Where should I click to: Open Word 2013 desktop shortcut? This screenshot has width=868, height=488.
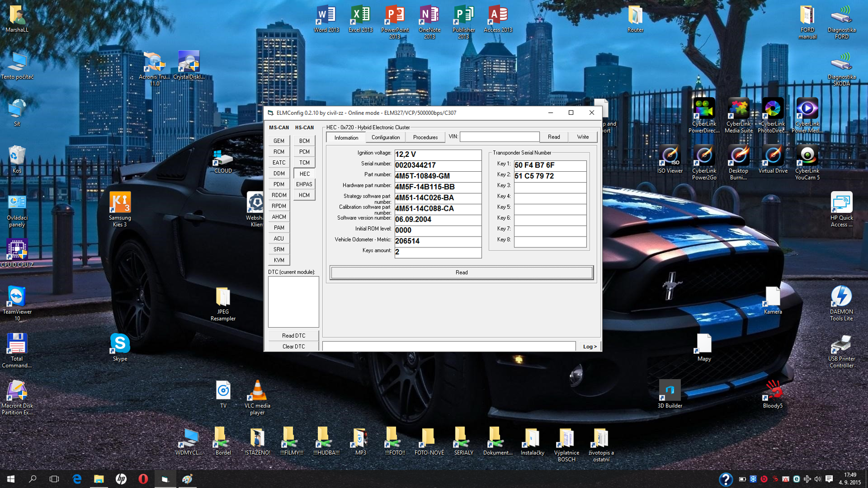point(326,18)
